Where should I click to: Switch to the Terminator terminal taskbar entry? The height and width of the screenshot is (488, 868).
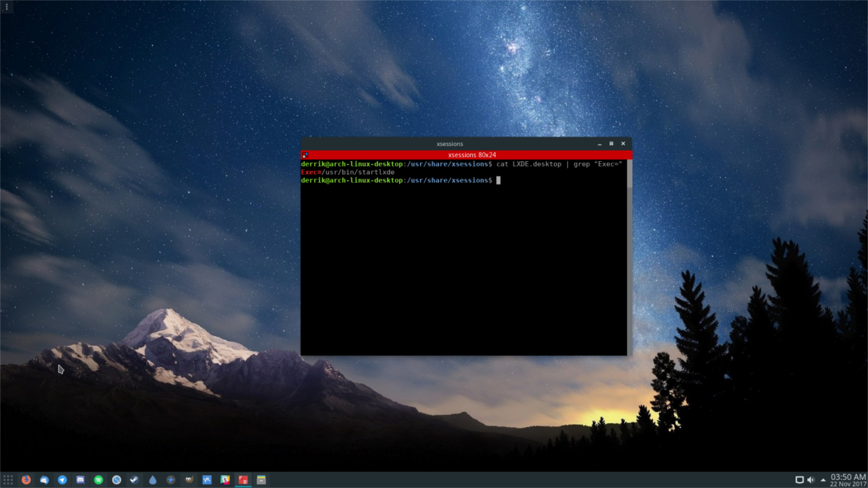243,479
